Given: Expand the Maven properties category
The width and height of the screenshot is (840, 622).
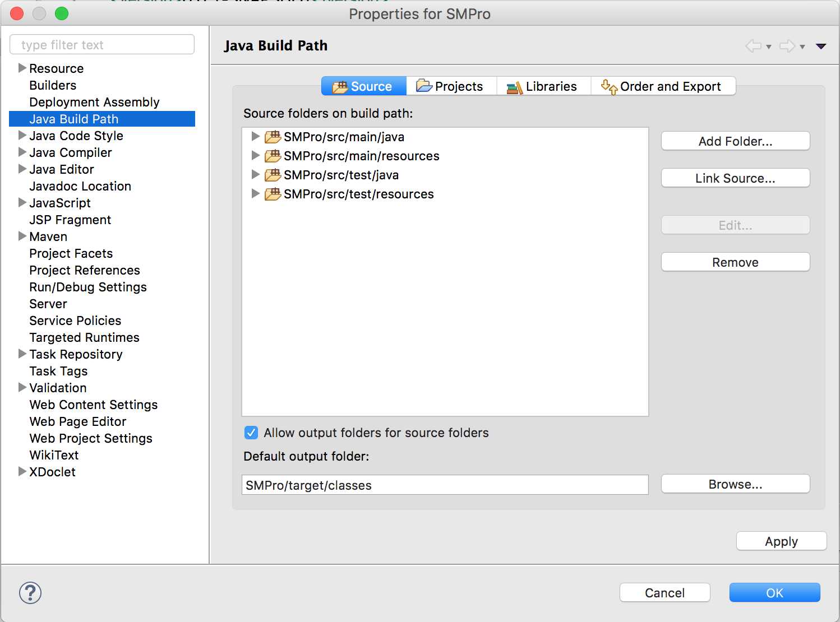Looking at the screenshot, I should tap(22, 236).
